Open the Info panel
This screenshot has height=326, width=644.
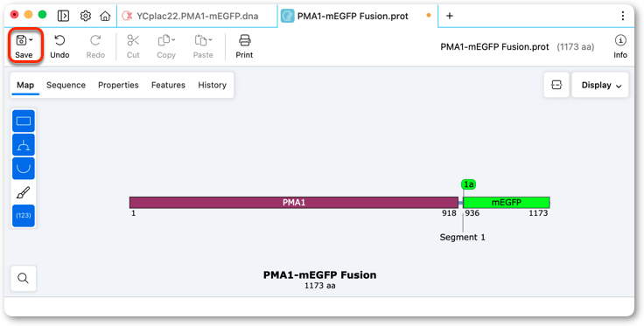(620, 46)
